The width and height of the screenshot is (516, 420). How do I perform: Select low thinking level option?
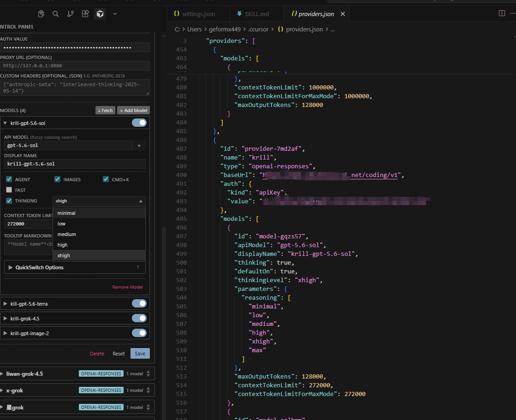coord(99,224)
